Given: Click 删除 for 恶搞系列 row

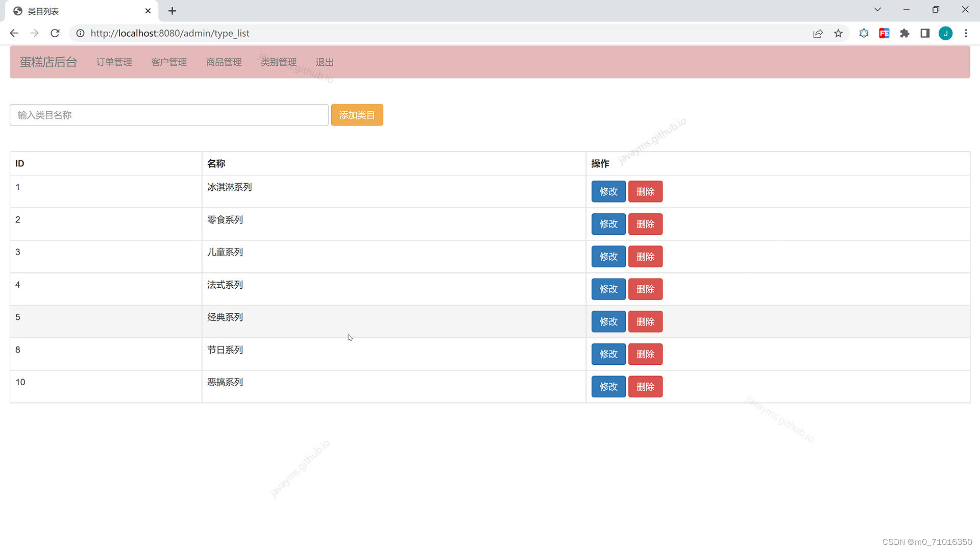Looking at the screenshot, I should [x=645, y=386].
